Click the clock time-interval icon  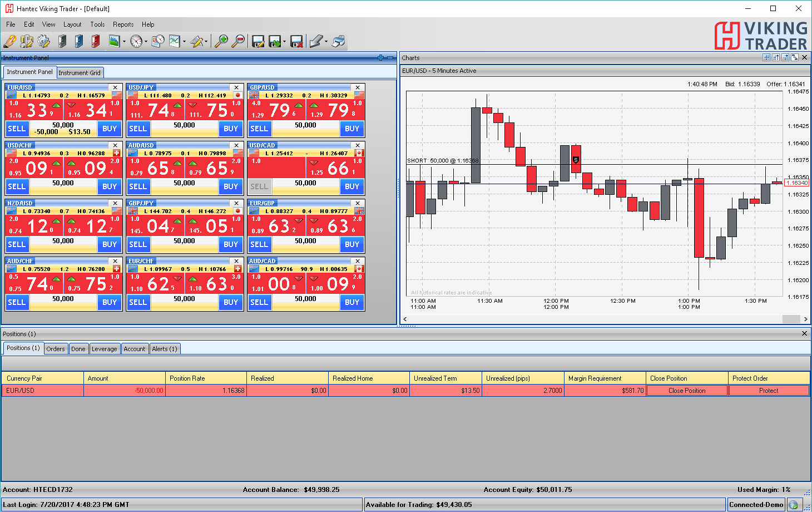point(136,41)
